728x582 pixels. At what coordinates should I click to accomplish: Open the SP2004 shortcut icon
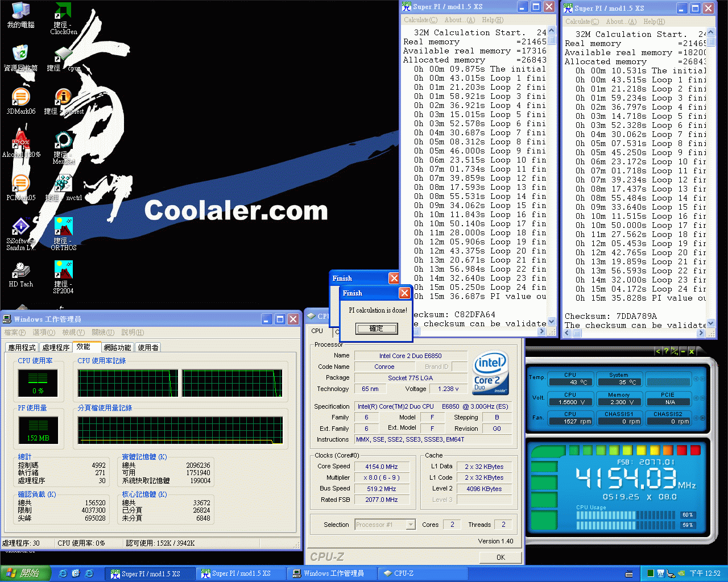[63, 277]
